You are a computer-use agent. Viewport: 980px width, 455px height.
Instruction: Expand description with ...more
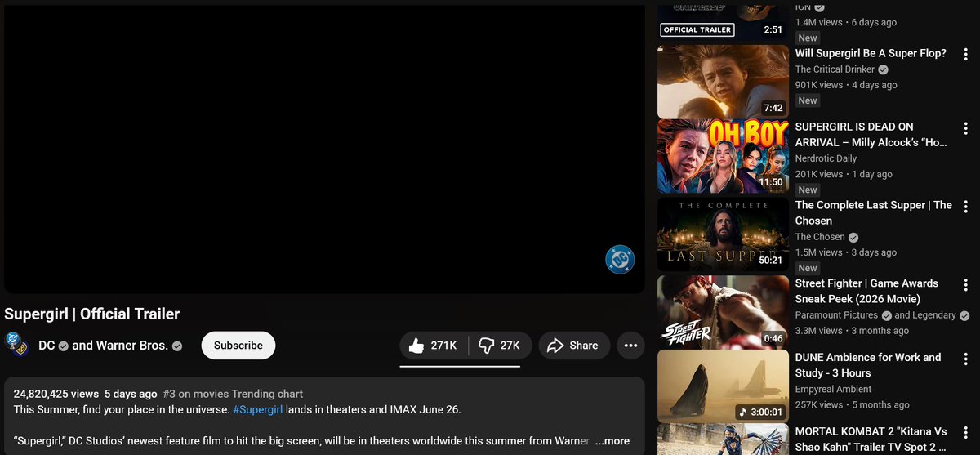[612, 441]
